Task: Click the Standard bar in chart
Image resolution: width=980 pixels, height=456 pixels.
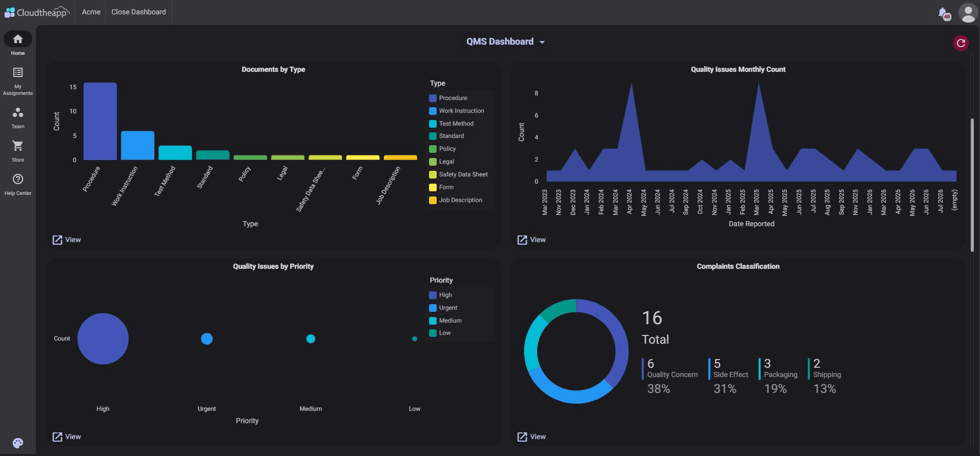Action: [213, 155]
